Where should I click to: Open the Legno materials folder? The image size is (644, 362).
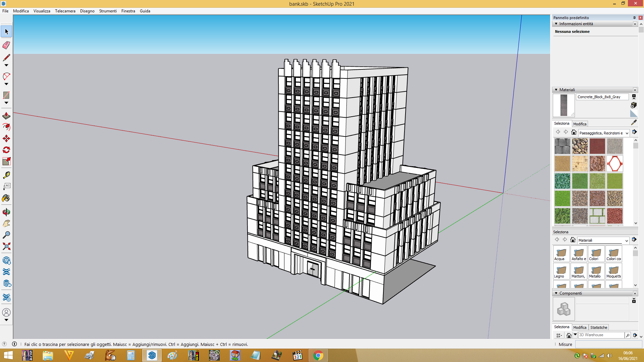561,271
